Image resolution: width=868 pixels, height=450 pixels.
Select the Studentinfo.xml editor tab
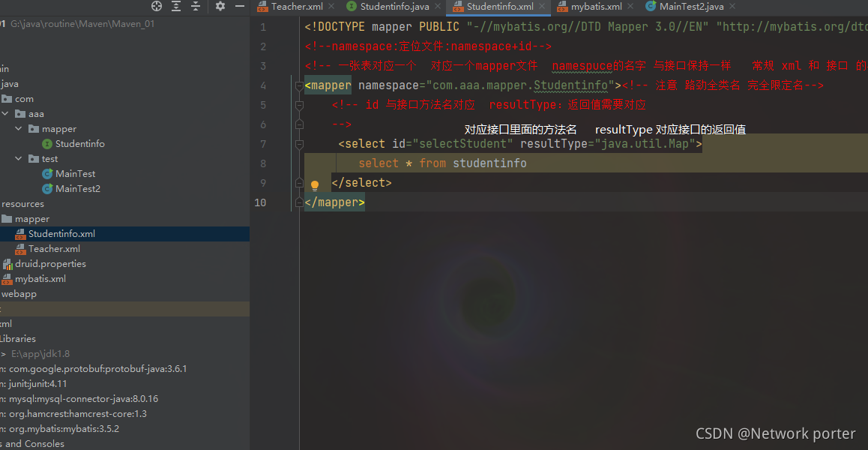coord(500,7)
